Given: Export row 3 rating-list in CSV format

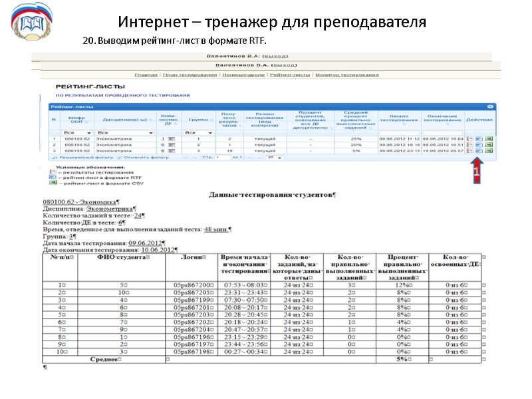Looking at the screenshot, I should coord(489,151).
